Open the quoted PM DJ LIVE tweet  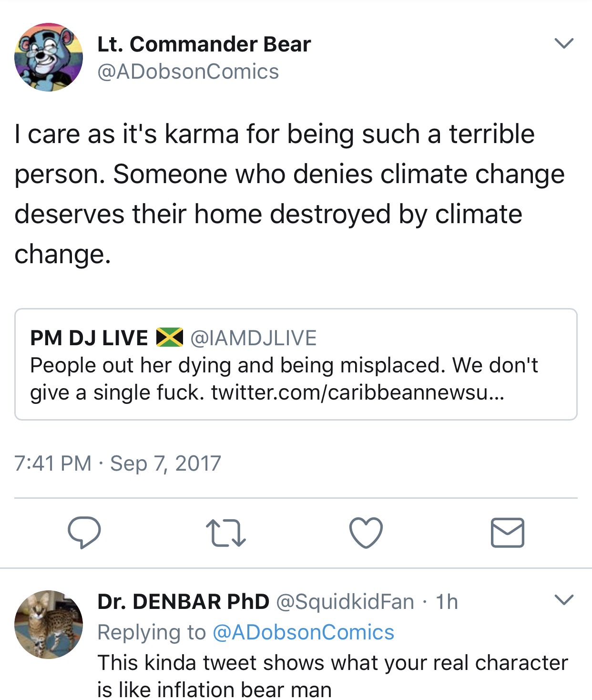pyautogui.click(x=296, y=364)
